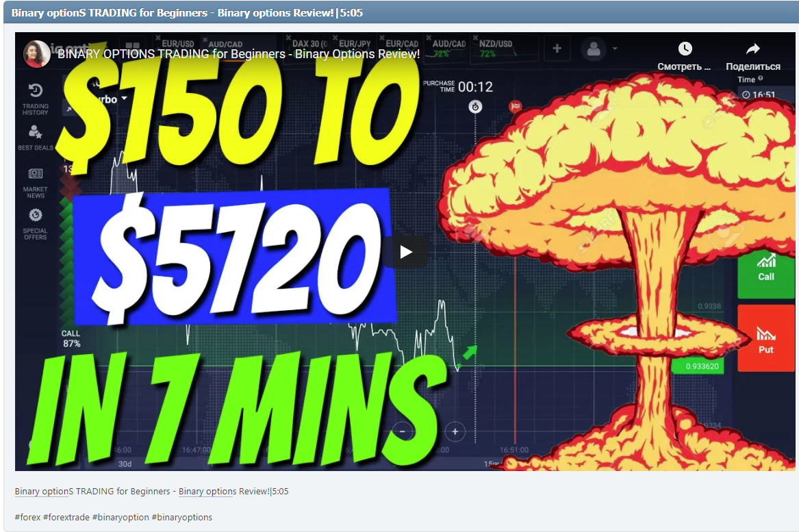This screenshot has height=532, width=799.
Task: Share the video via the Поделиться arrow icon
Action: click(x=752, y=49)
